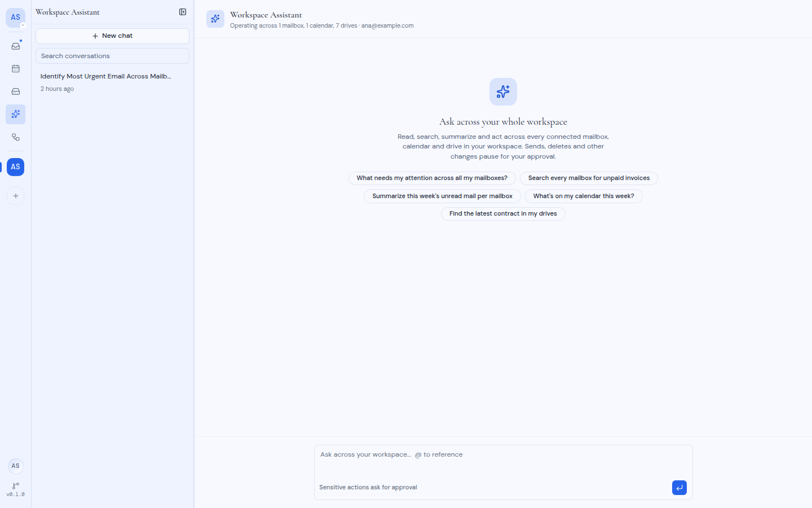The image size is (812, 508).
Task: Choose 'What needs my attention across all my mailboxes?'
Action: pyautogui.click(x=432, y=178)
